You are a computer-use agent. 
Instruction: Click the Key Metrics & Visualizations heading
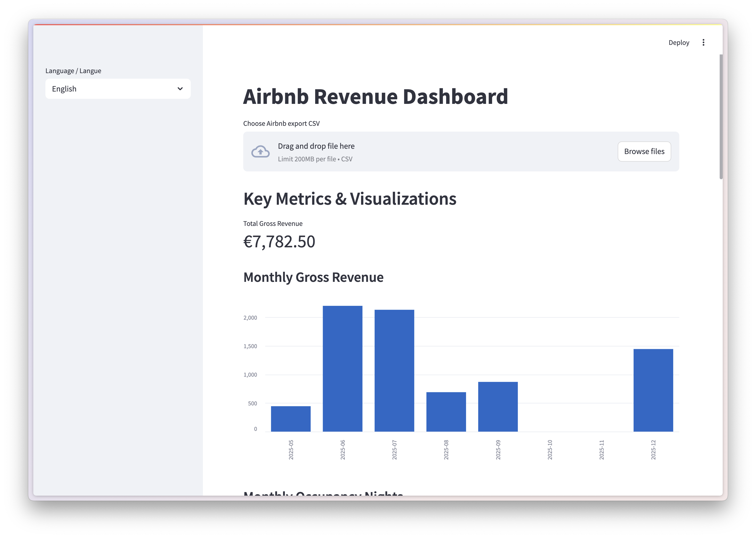pos(349,199)
